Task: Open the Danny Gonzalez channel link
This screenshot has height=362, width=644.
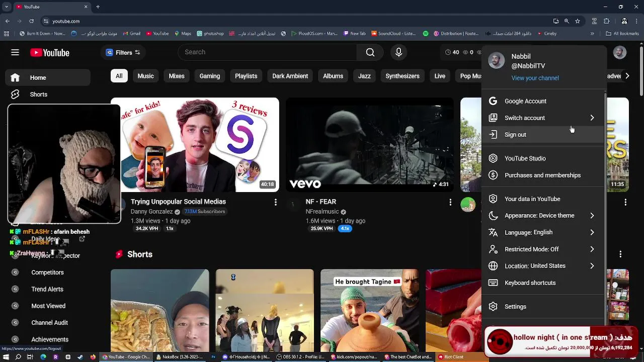Action: pyautogui.click(x=152, y=212)
